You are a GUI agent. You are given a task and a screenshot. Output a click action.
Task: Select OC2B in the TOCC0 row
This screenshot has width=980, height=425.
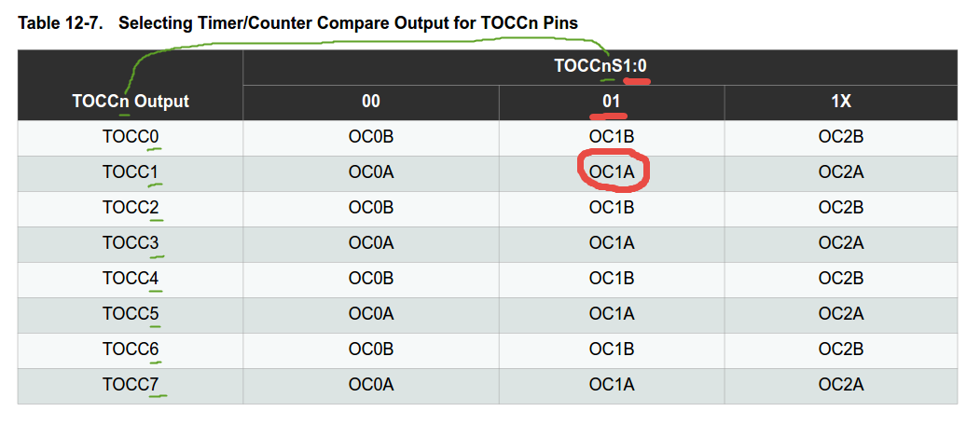(x=841, y=137)
